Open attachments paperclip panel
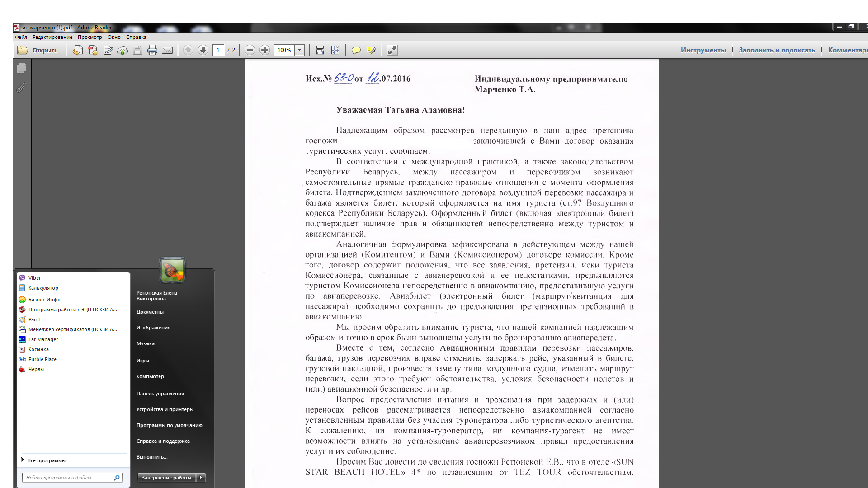The width and height of the screenshot is (868, 488). (x=21, y=88)
